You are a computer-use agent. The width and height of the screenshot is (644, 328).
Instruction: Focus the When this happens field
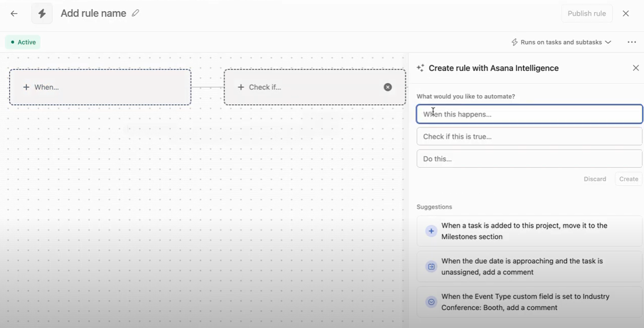pos(529,114)
